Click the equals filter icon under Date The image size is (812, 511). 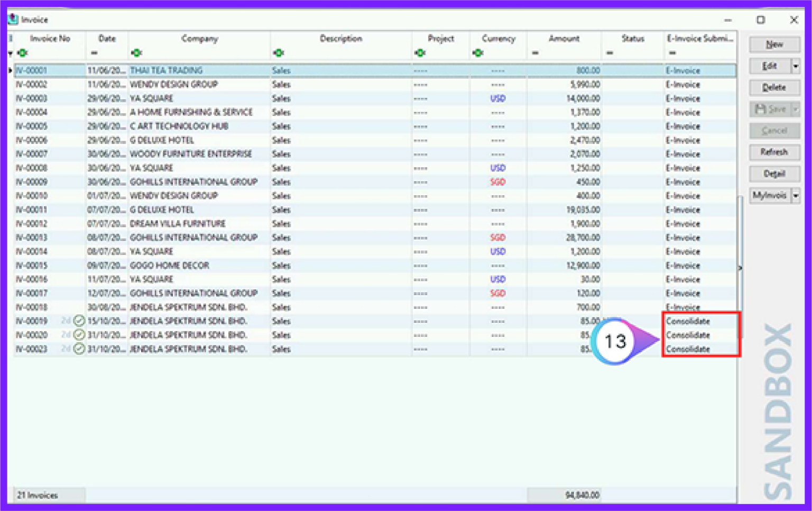click(x=94, y=52)
